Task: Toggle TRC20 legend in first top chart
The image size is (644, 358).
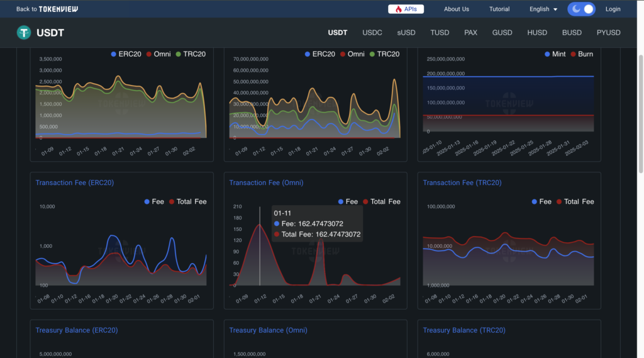Action: 191,54
